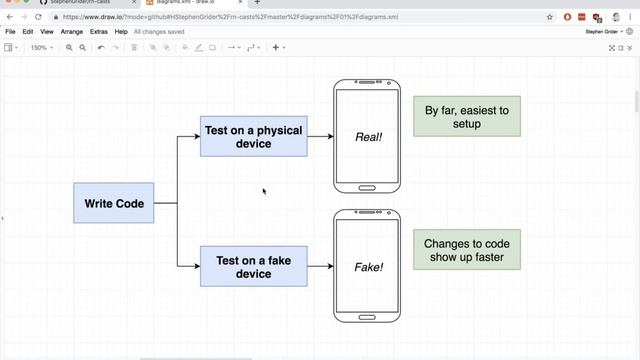
Task: Open the insert plus dropdown
Action: 278,48
